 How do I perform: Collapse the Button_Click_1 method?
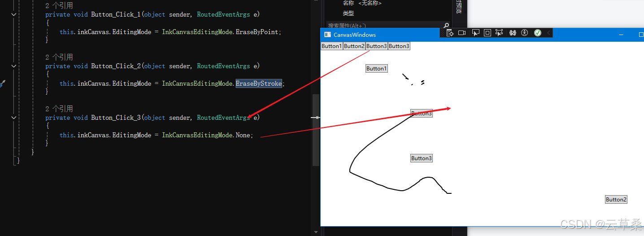click(14, 14)
